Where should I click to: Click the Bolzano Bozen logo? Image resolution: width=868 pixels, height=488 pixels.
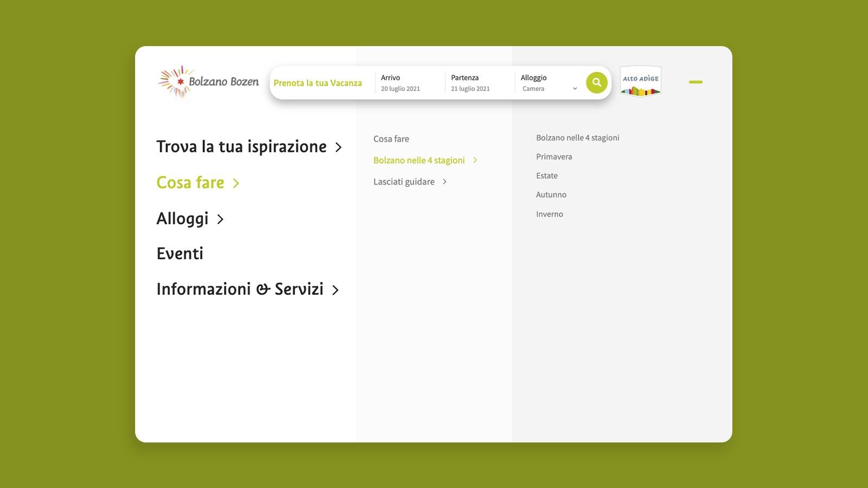208,82
